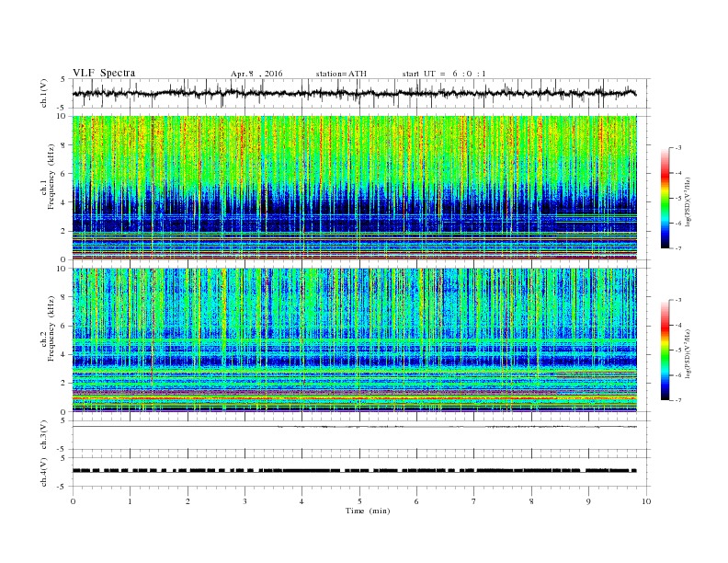The height and width of the screenshot is (563, 728).
Task: Click the "ch.4(V)" axis label
Action: [44, 472]
